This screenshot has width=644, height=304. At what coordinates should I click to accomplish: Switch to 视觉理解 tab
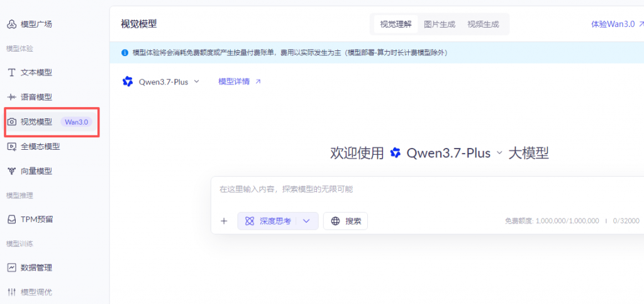(396, 25)
